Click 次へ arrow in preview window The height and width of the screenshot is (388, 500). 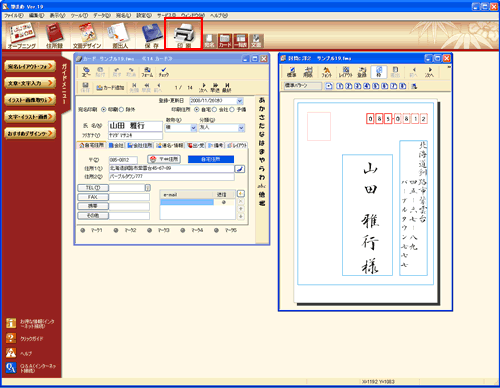430,72
